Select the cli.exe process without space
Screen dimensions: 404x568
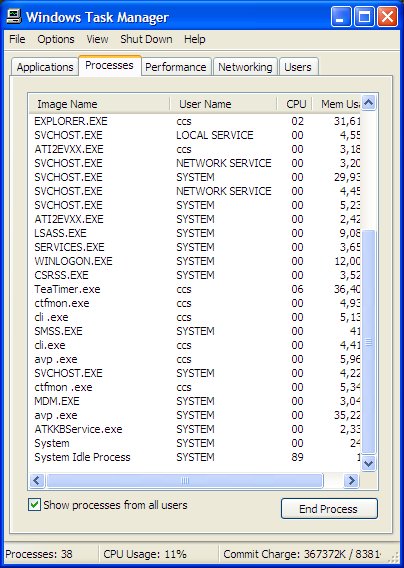[x=195, y=345]
